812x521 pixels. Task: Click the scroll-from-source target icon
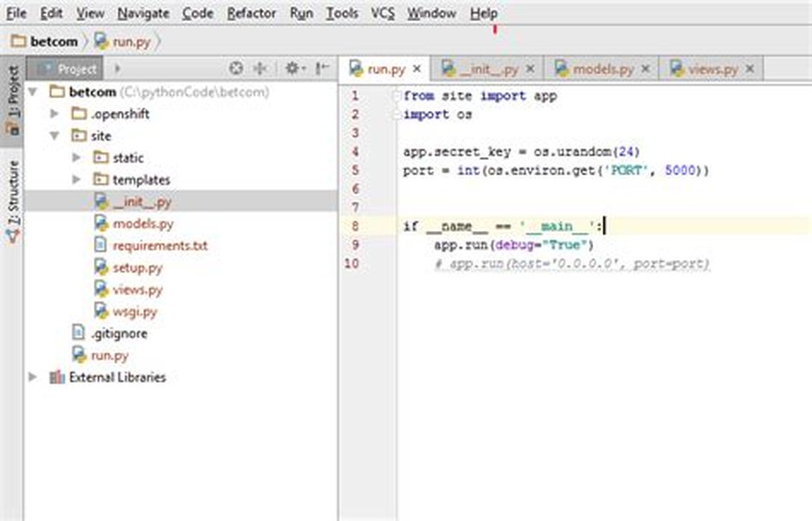click(236, 69)
